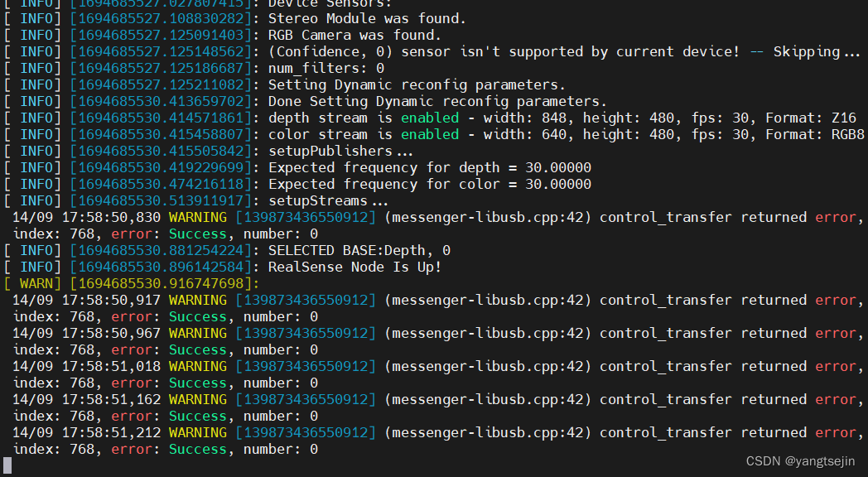Click the 'depth stream is' text
The height and width of the screenshot is (477, 868).
[330, 118]
